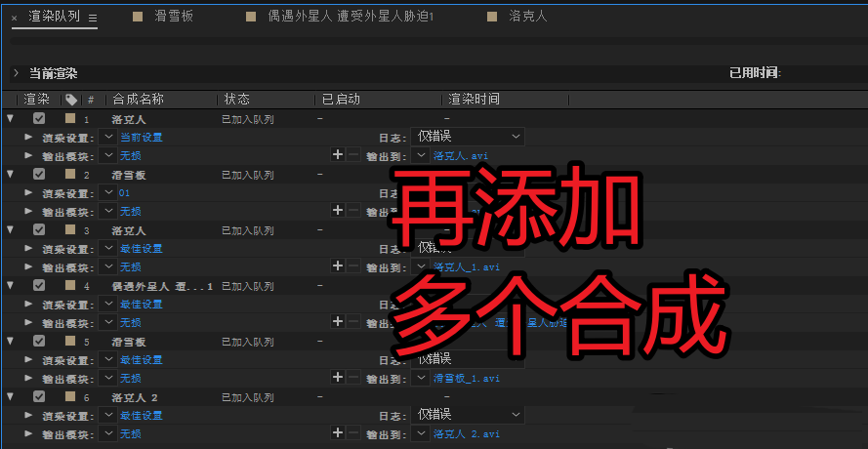Click the minus button in item 4 偶遇外星人

pos(353,322)
